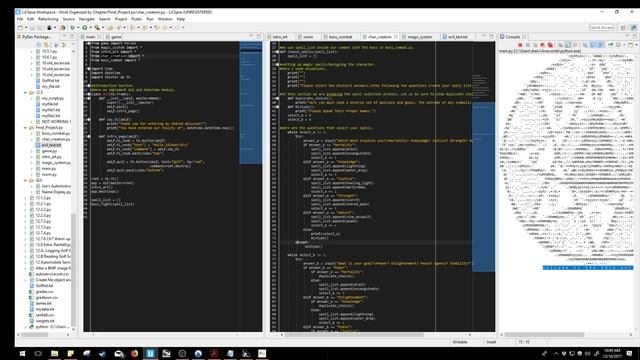Open the Navigate menu
This screenshot has width=640, height=360.
click(87, 19)
